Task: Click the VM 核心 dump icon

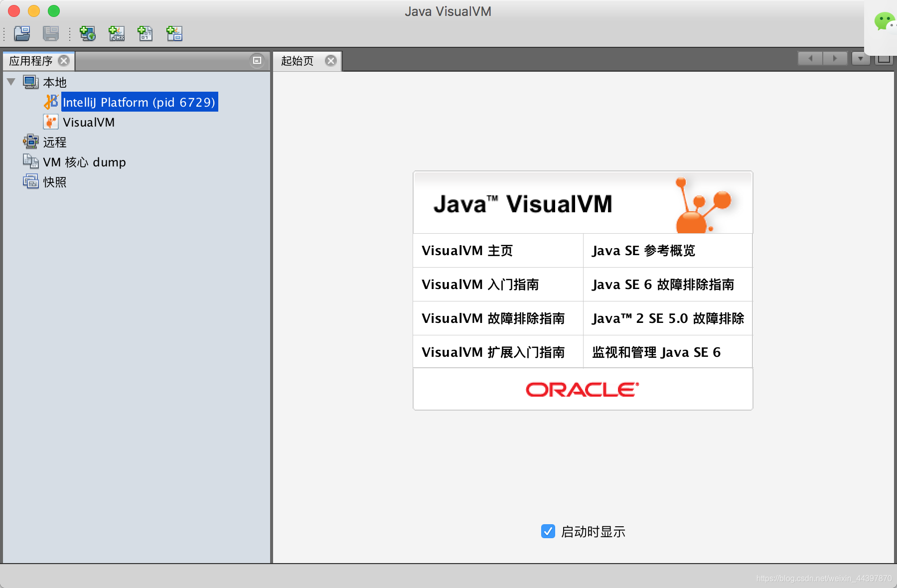Action: (31, 161)
